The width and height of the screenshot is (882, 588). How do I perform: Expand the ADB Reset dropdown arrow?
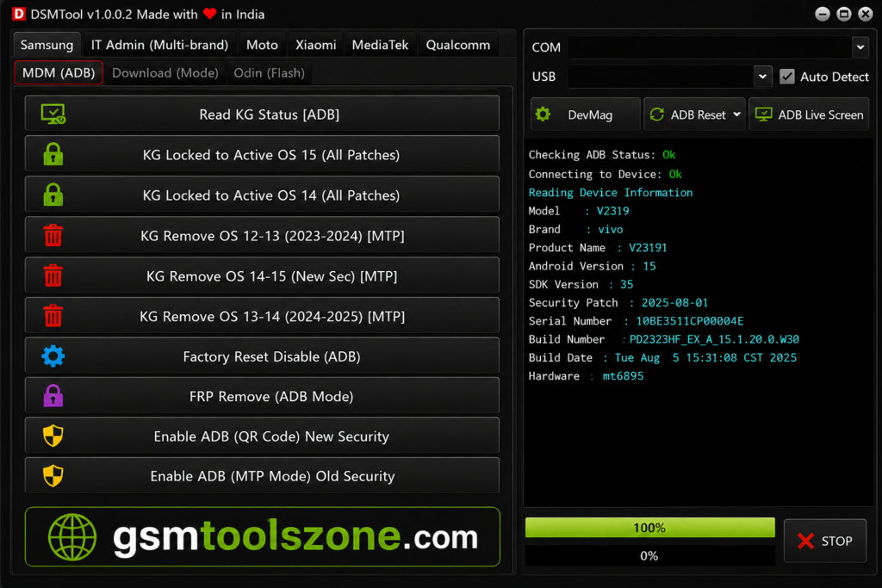(737, 115)
